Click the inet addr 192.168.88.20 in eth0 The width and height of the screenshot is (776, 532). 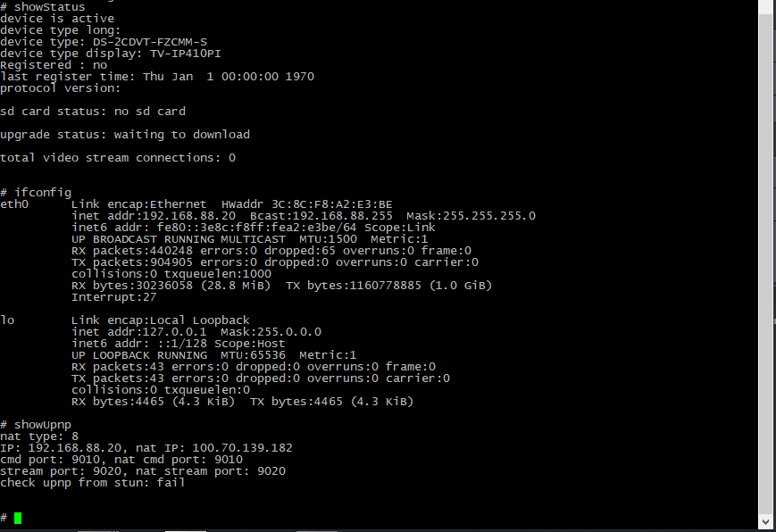[154, 216]
